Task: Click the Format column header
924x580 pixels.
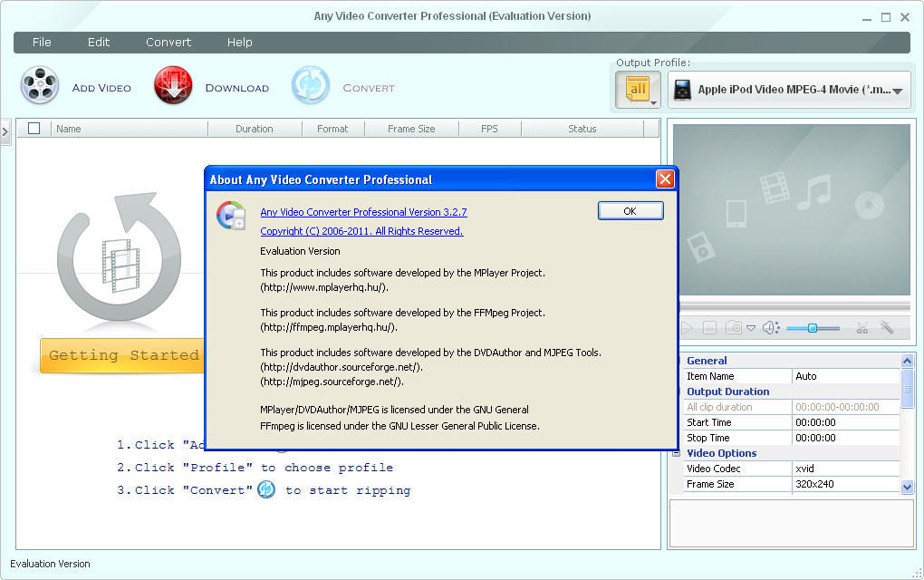Action: (x=333, y=129)
